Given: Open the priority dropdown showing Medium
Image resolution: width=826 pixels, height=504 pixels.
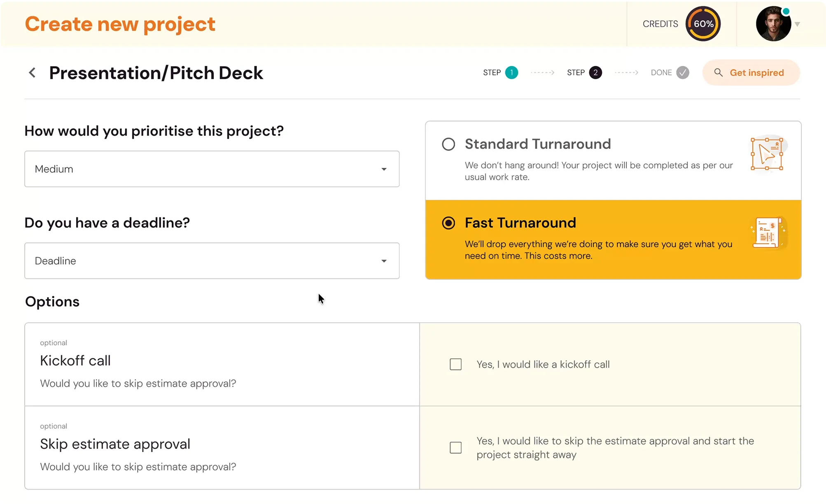Looking at the screenshot, I should click(x=212, y=169).
